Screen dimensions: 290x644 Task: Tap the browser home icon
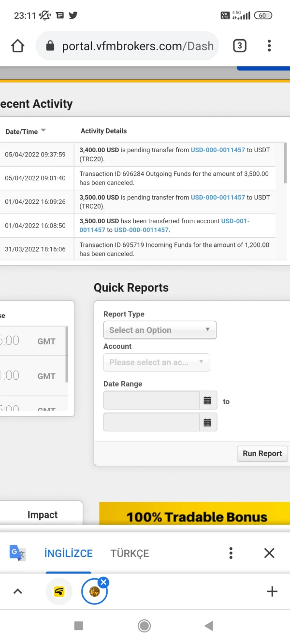pyautogui.click(x=17, y=46)
